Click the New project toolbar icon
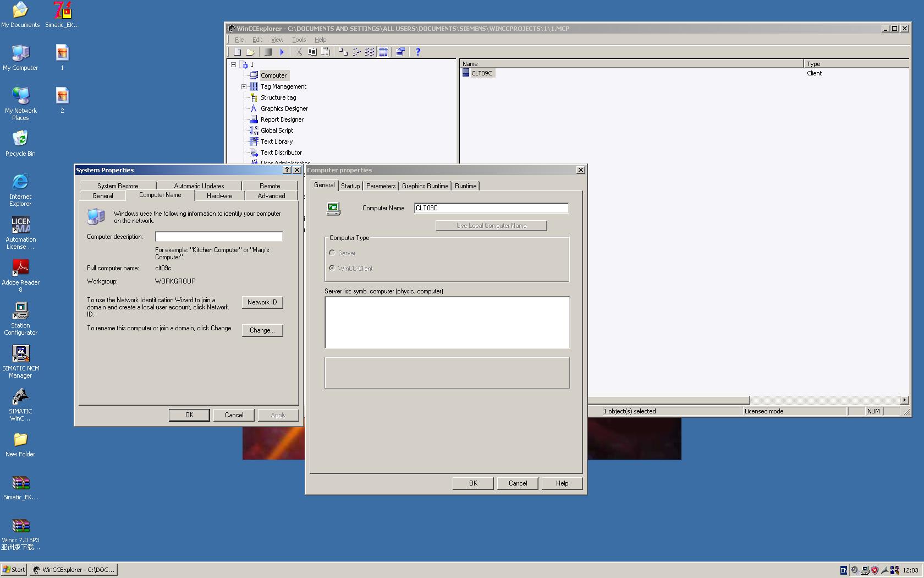The height and width of the screenshot is (578, 924). coord(238,52)
